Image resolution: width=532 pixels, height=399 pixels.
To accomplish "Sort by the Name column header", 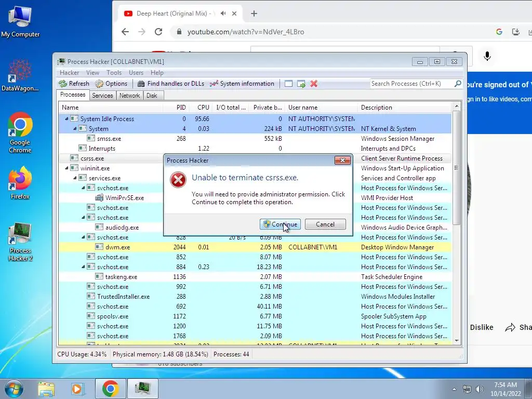I will point(111,108).
